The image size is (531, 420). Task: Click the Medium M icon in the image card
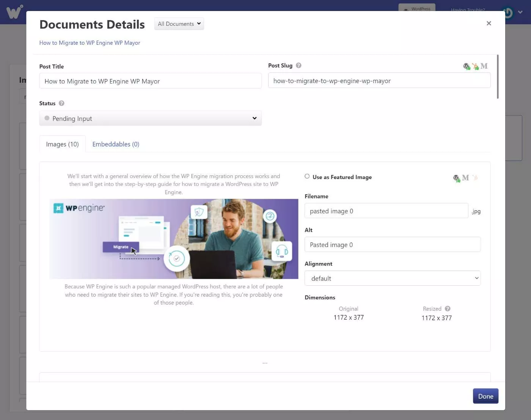(x=465, y=178)
